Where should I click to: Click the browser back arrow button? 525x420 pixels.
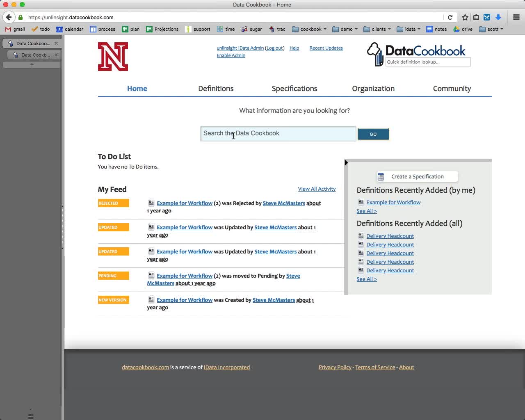(9, 17)
